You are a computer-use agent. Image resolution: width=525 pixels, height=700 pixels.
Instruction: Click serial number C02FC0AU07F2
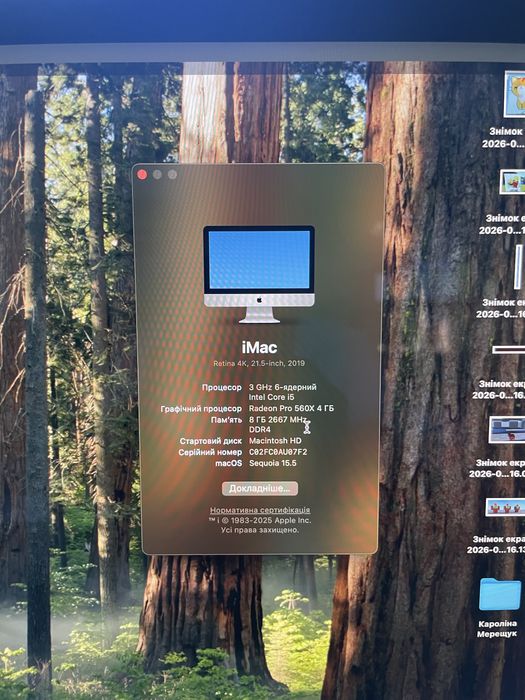tap(278, 452)
